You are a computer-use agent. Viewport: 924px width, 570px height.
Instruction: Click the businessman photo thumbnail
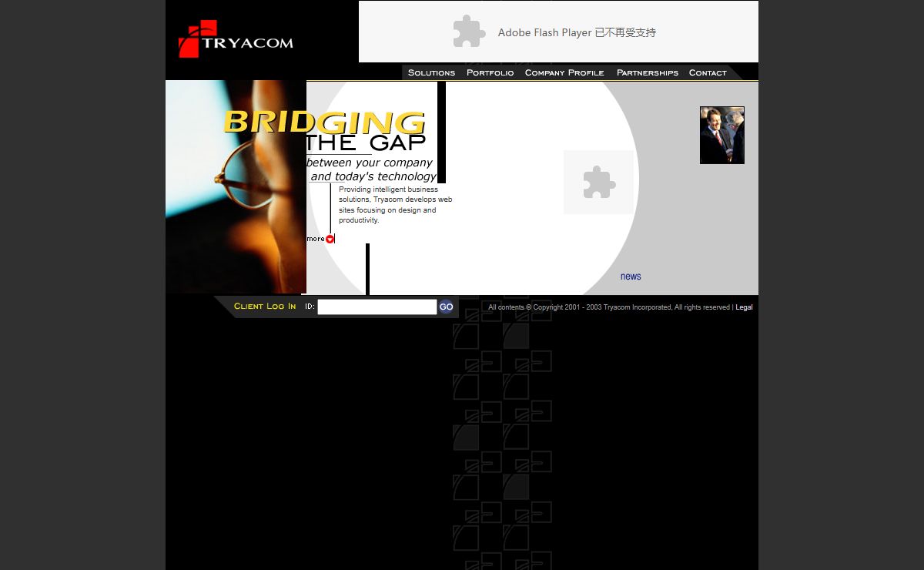click(x=722, y=135)
